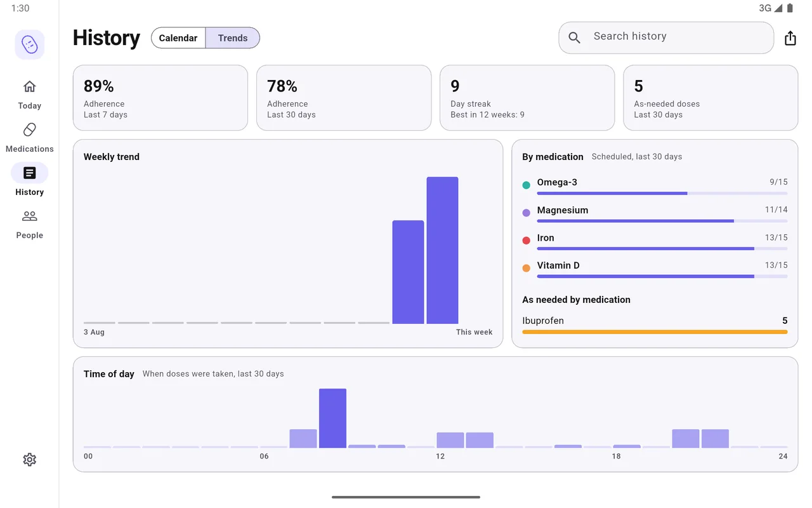This screenshot has height=508, width=812.
Task: Click the 3 Aug axis label
Action: tap(94, 332)
